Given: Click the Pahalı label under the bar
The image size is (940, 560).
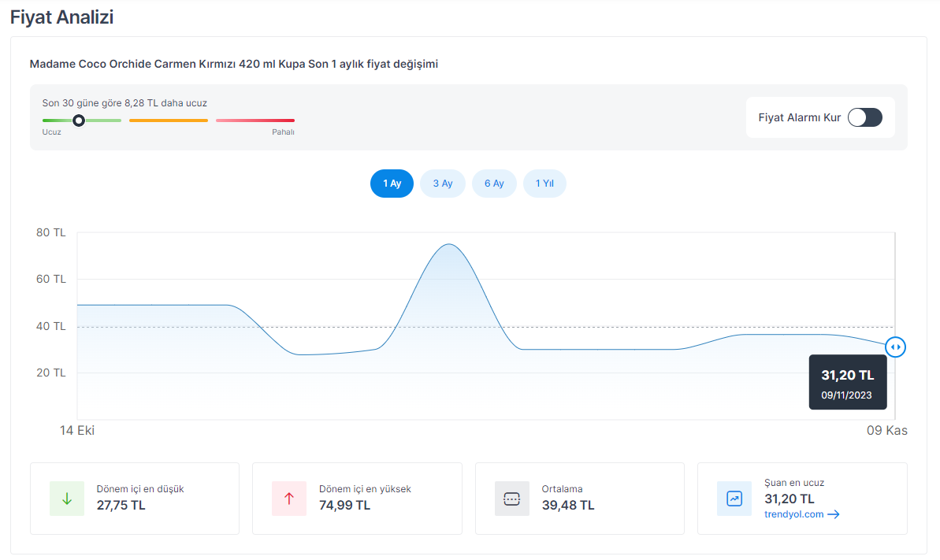Looking at the screenshot, I should 283,132.
